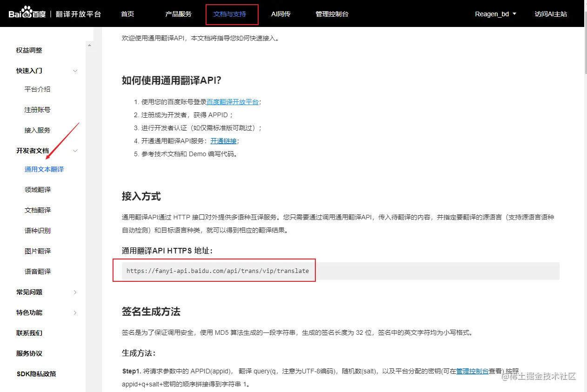Click 快速入门 section label

point(29,71)
